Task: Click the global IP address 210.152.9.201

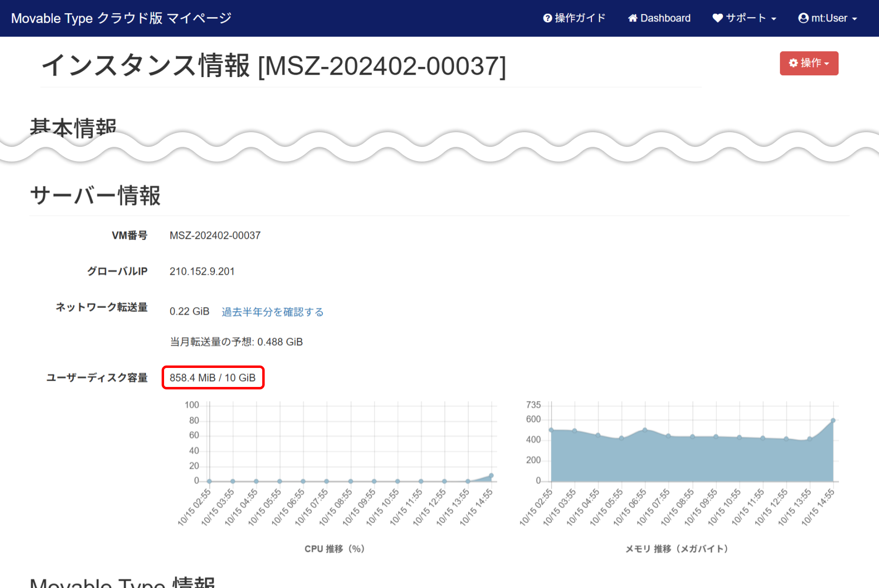Action: coord(202,271)
